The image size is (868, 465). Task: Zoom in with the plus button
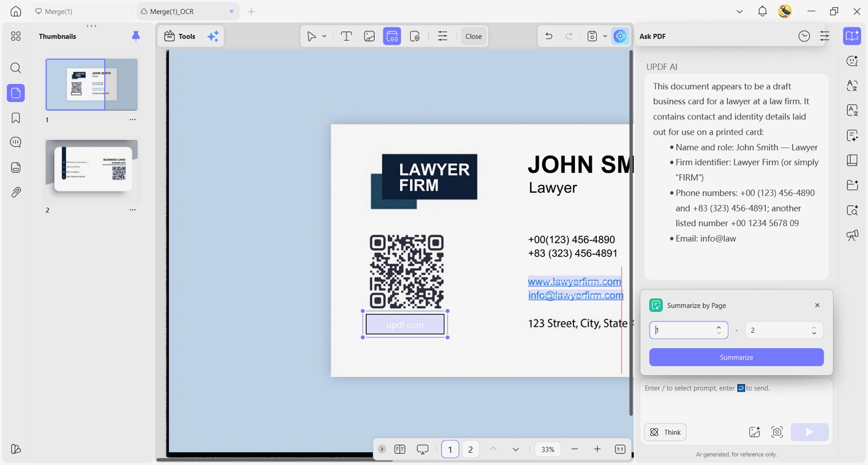(x=597, y=450)
